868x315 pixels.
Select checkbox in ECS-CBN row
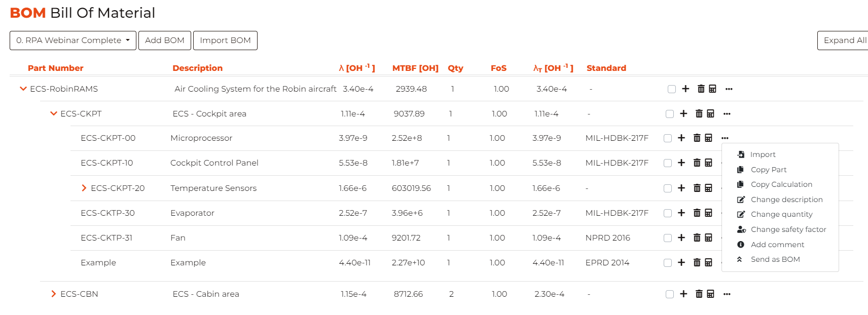pyautogui.click(x=670, y=294)
